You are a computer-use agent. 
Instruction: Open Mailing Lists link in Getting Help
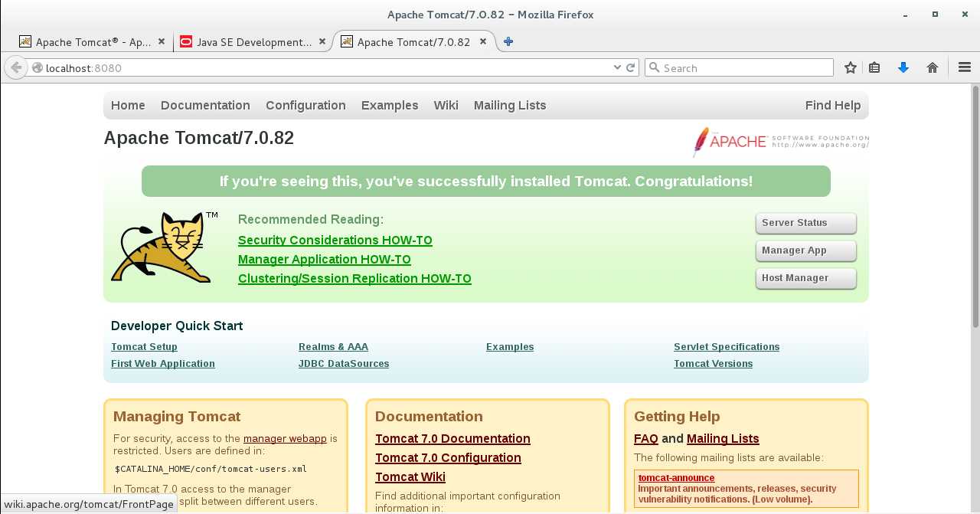pyautogui.click(x=723, y=439)
